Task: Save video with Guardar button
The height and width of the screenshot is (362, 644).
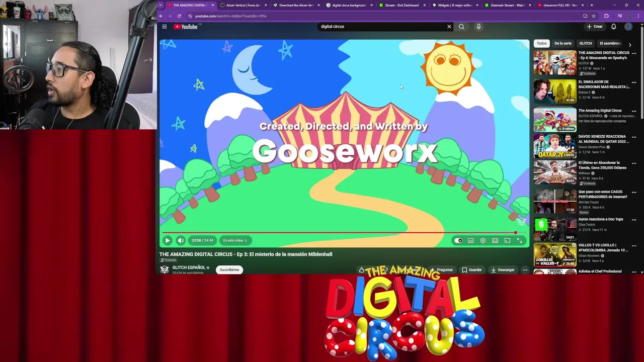Action: 472,270
